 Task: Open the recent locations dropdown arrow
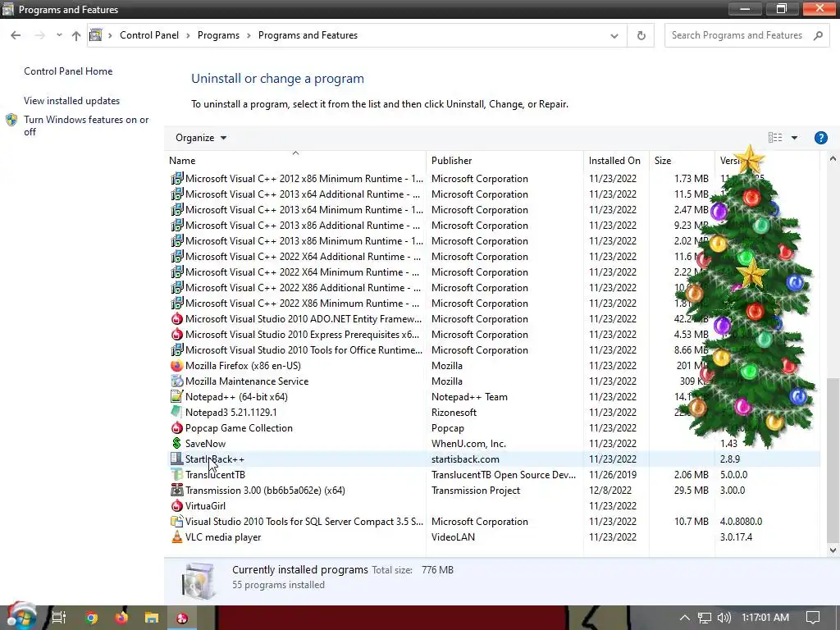[59, 35]
